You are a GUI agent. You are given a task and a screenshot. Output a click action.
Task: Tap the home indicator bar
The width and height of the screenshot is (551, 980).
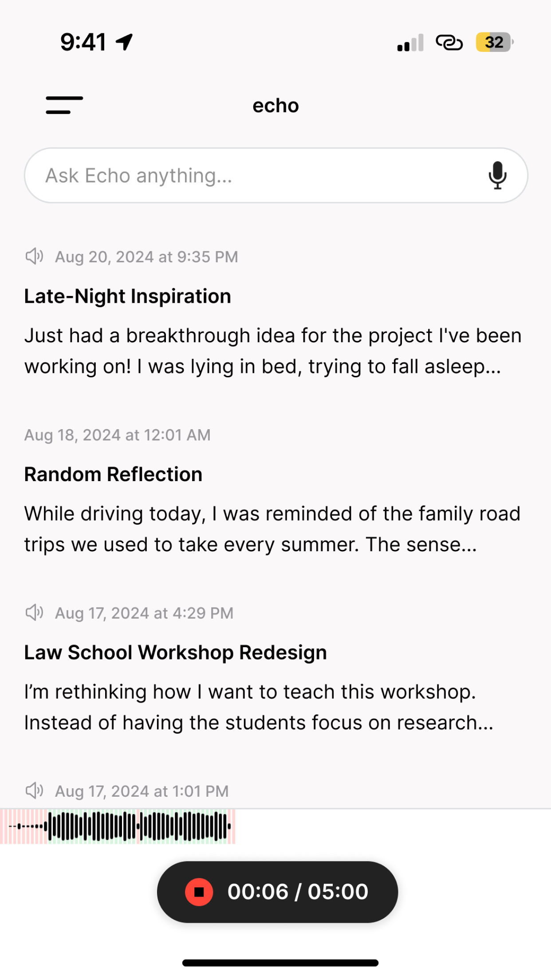point(280,963)
